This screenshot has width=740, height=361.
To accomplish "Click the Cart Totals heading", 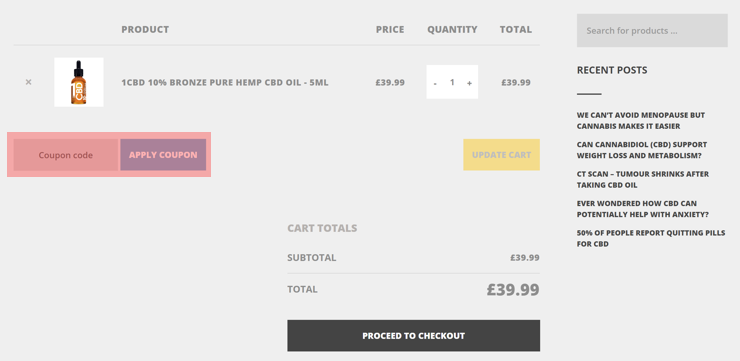I will click(322, 228).
